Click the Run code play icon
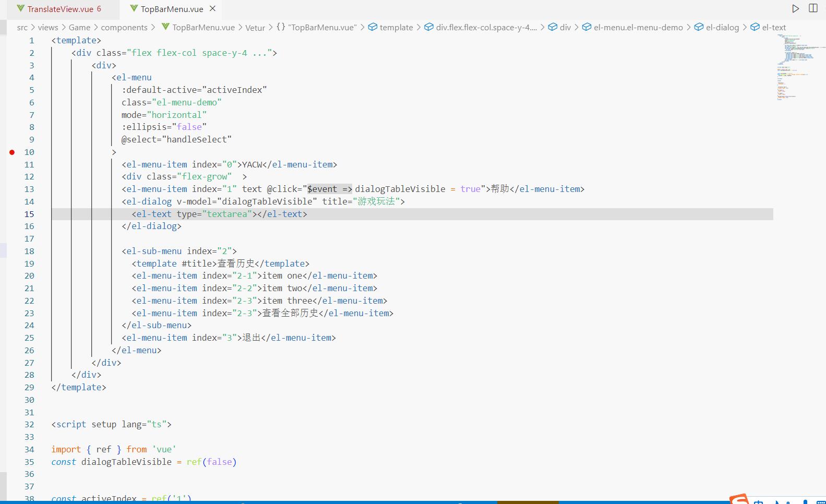The image size is (826, 504). (795, 8)
